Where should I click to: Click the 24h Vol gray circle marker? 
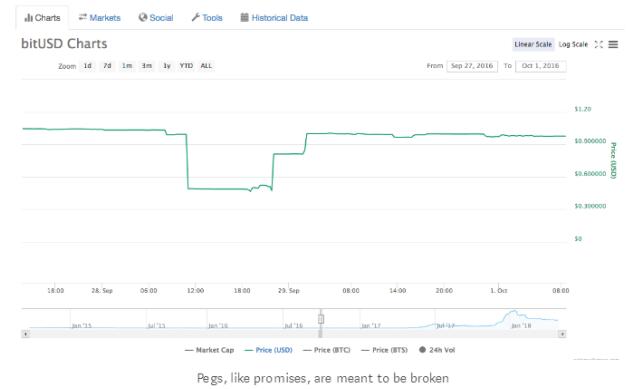tap(422, 350)
